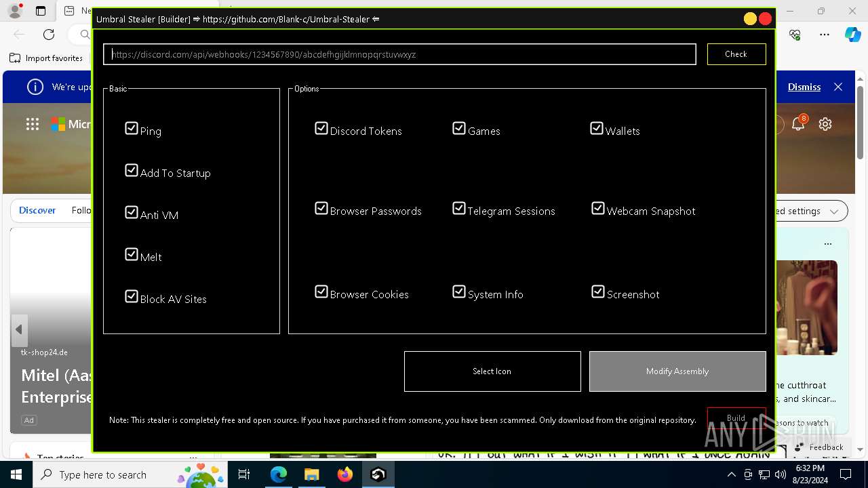Click the builder app icon on the taskbar

pyautogui.click(x=378, y=474)
